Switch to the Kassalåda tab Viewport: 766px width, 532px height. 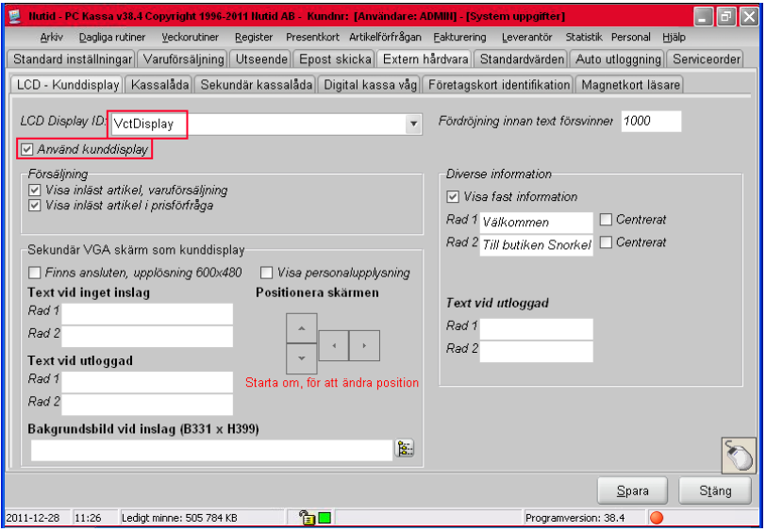point(158,85)
